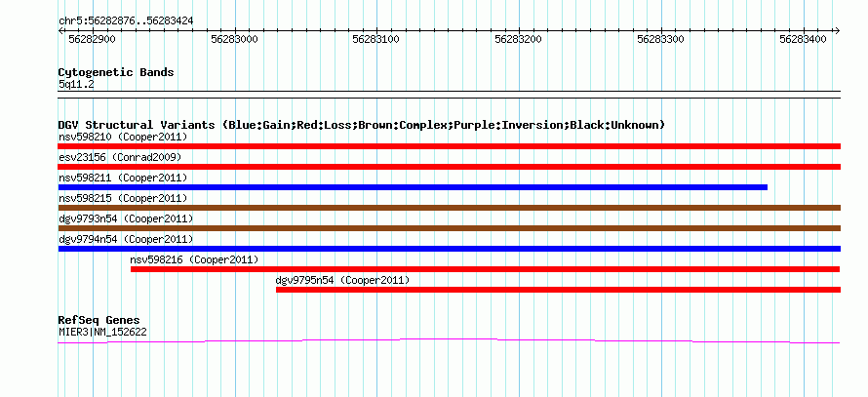Viewport: 868px width, 397px height.
Task: Click the right arrow of the ruler
Action: 838,30
